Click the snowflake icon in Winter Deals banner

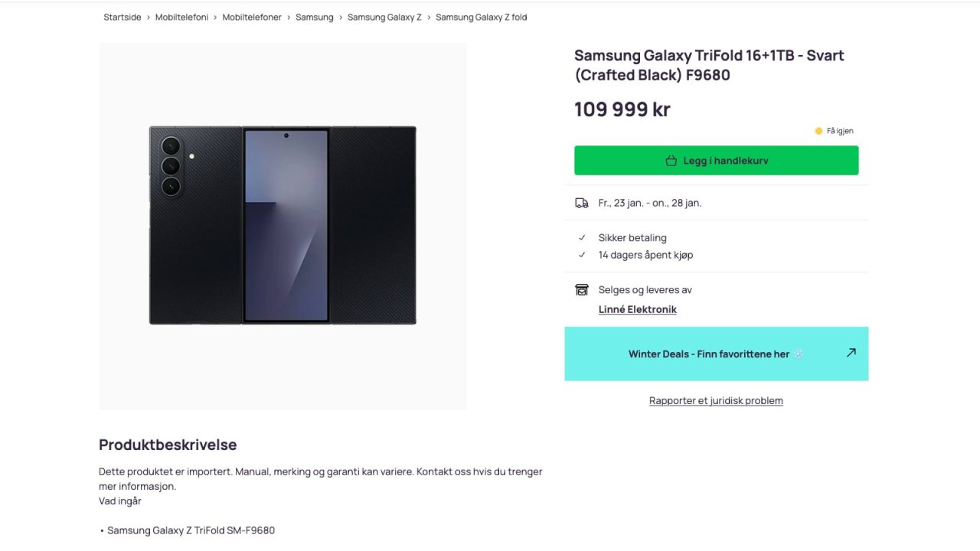pos(798,354)
